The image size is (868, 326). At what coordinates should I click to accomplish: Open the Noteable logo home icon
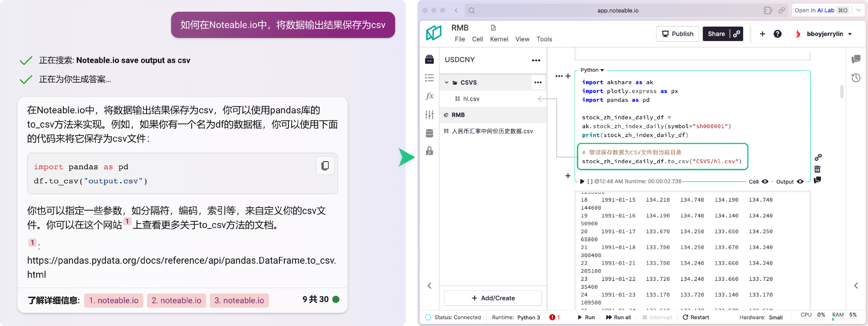[434, 33]
